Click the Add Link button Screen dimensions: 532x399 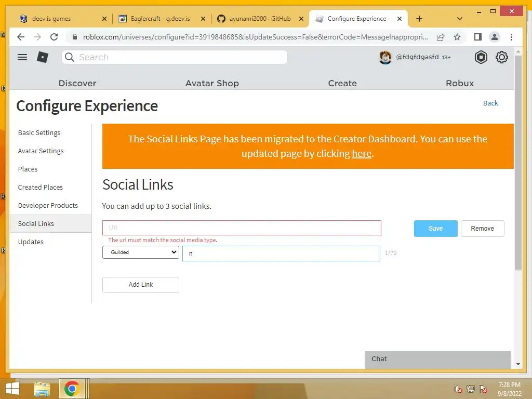point(140,285)
